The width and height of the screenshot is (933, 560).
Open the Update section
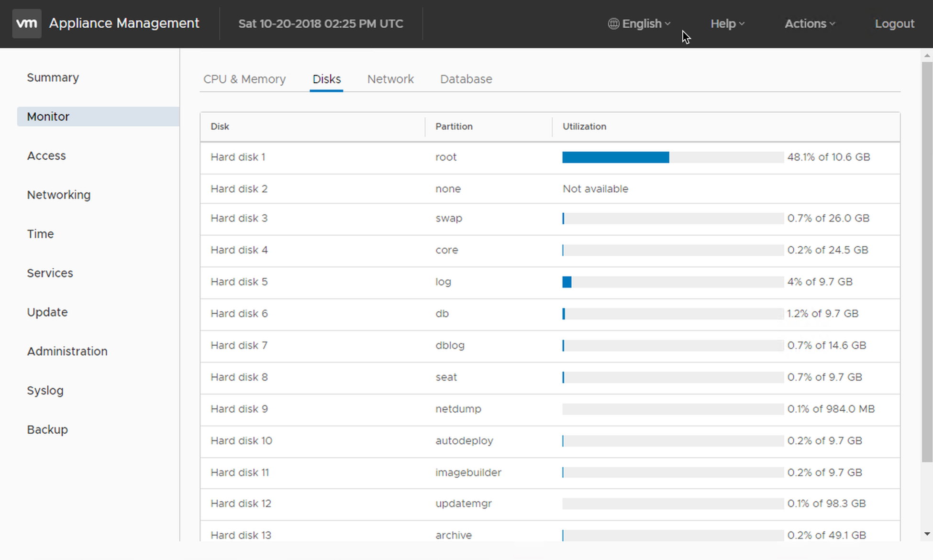point(47,312)
